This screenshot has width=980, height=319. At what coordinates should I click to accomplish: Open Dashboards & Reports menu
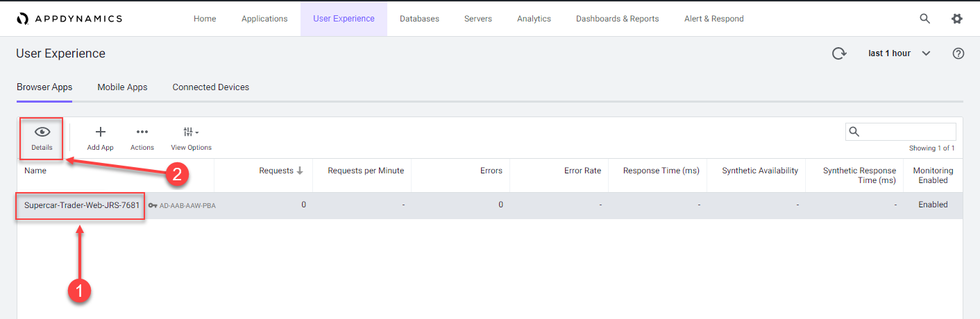pyautogui.click(x=618, y=19)
